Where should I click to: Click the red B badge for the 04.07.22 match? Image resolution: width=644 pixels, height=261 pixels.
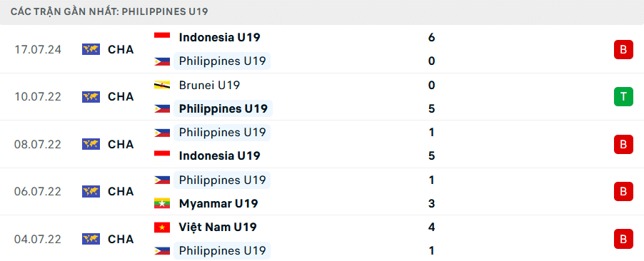tap(623, 239)
